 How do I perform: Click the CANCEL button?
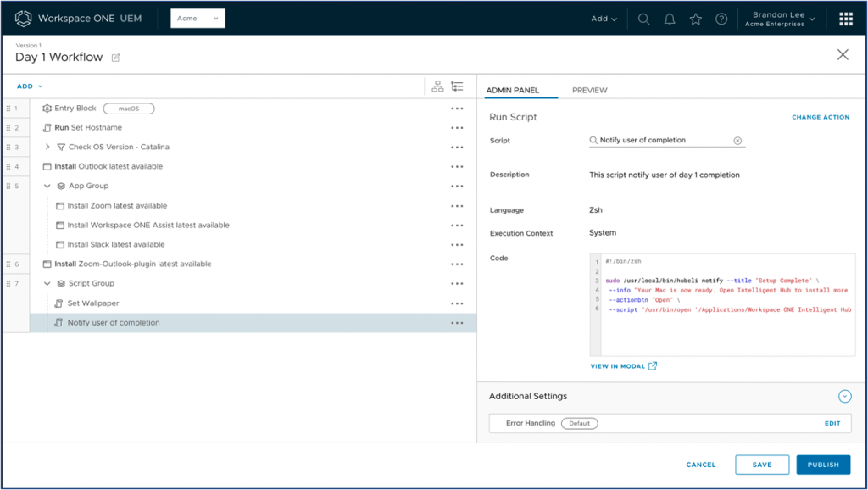(x=701, y=465)
